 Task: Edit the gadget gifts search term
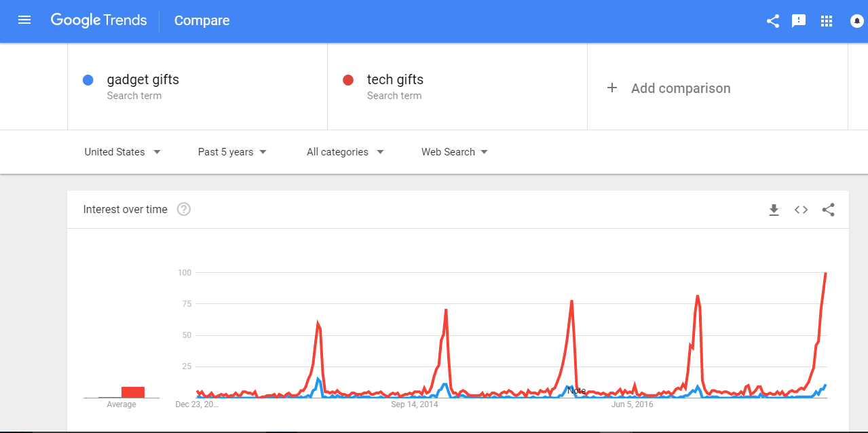143,79
